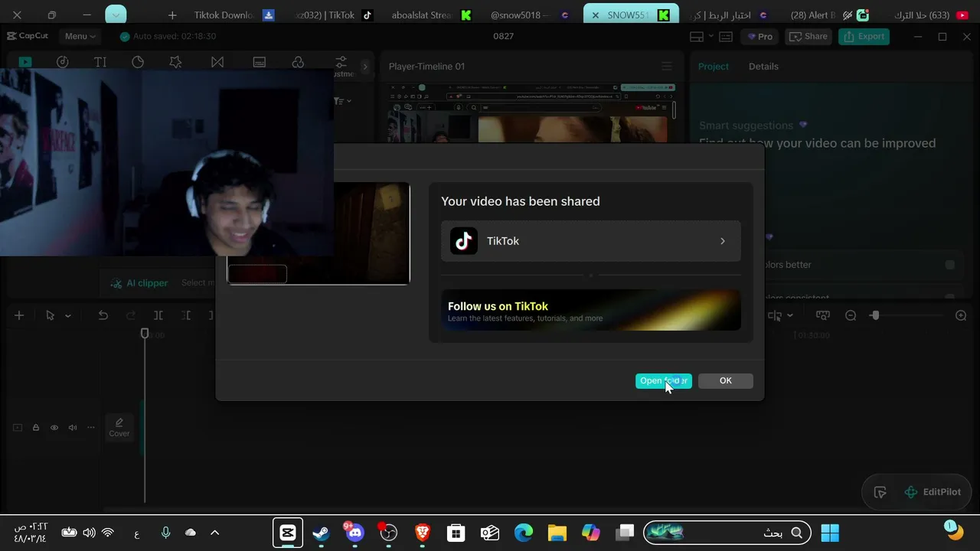Select the Audio tab icon in CapCut
980x551 pixels.
63,62
